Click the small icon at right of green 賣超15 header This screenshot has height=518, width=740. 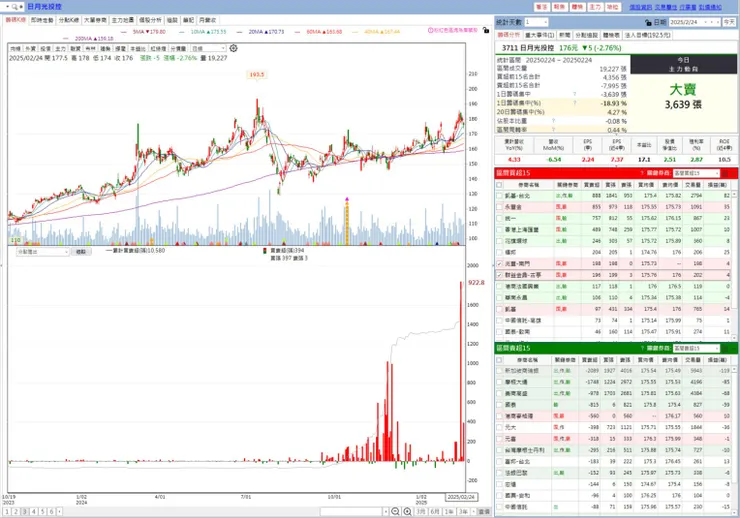tap(725, 348)
